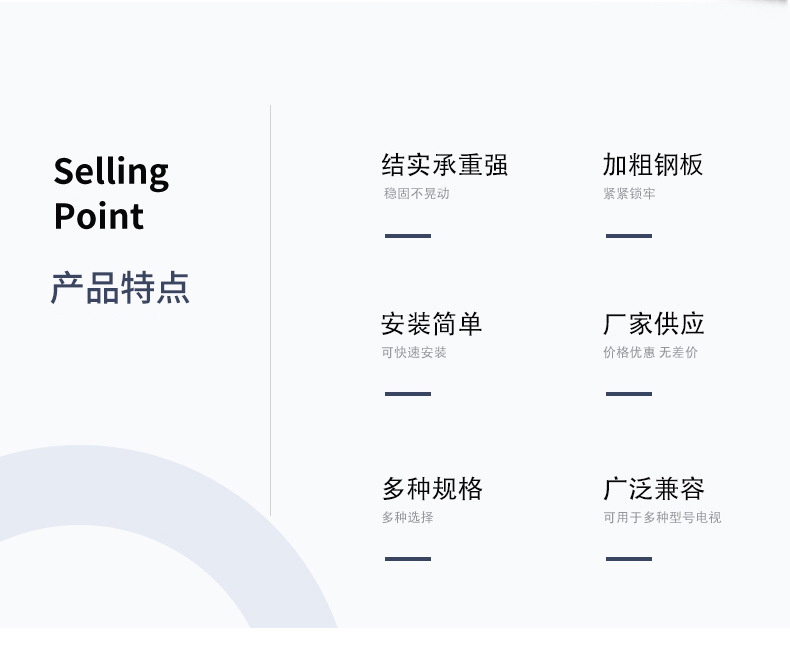
Task: Click the 广泛兼容 feature heading
Action: [654, 489]
